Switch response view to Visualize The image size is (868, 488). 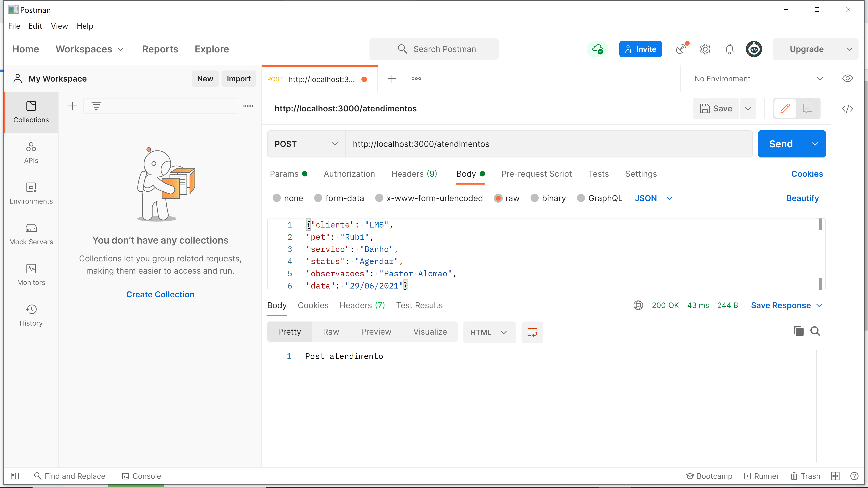click(x=430, y=332)
